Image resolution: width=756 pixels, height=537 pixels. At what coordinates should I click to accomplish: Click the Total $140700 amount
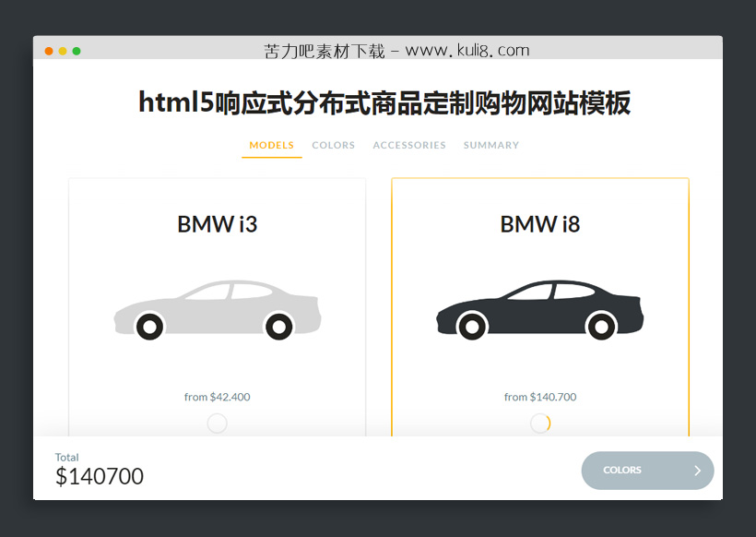click(x=99, y=477)
